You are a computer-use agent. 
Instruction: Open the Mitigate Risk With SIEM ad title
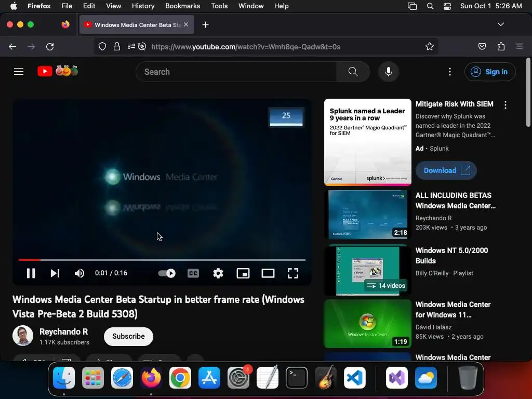(454, 104)
